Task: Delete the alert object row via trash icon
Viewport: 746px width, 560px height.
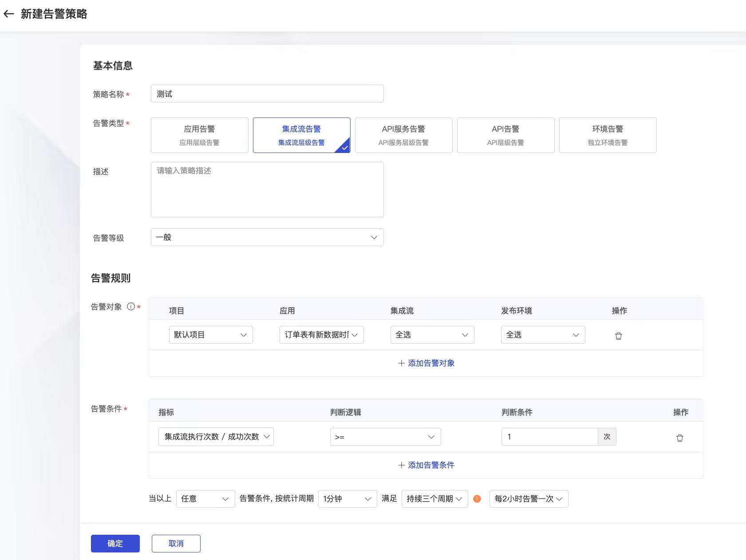Action: tap(618, 336)
